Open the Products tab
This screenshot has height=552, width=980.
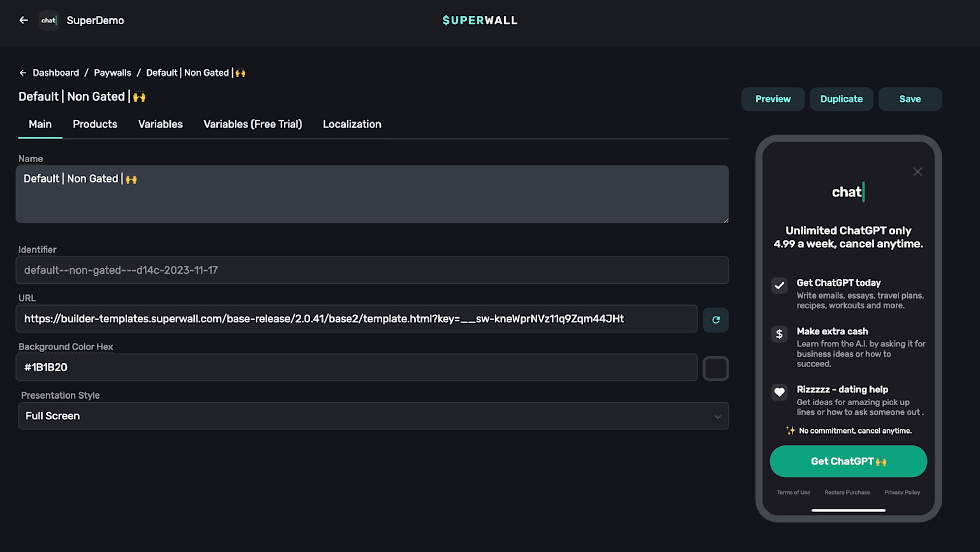pyautogui.click(x=95, y=124)
